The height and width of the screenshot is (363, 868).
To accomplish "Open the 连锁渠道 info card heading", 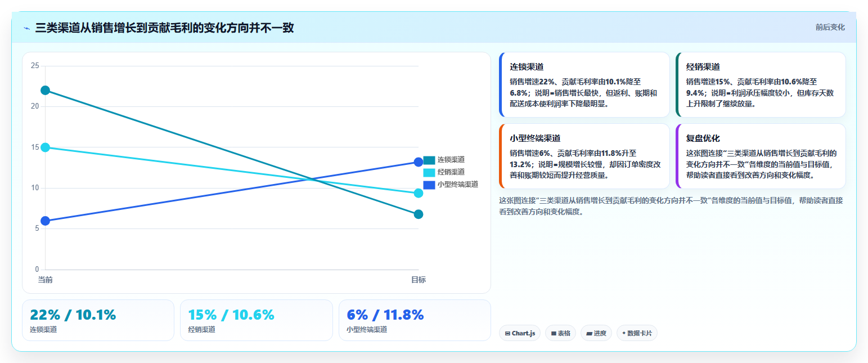I will pyautogui.click(x=527, y=66).
